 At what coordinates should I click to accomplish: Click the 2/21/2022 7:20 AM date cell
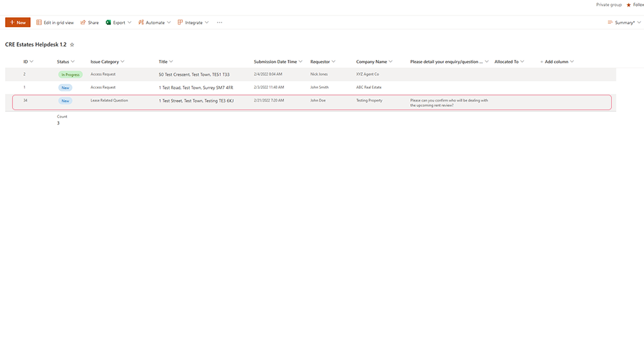(x=269, y=100)
